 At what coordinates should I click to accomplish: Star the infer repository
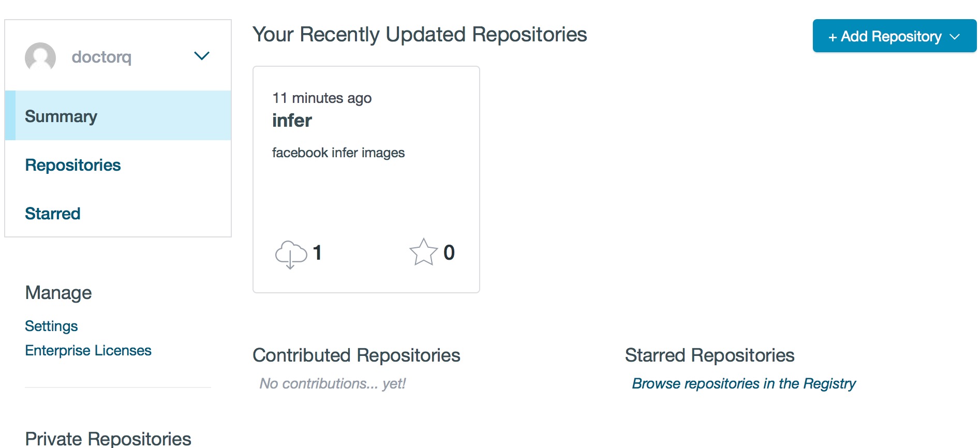pyautogui.click(x=423, y=252)
